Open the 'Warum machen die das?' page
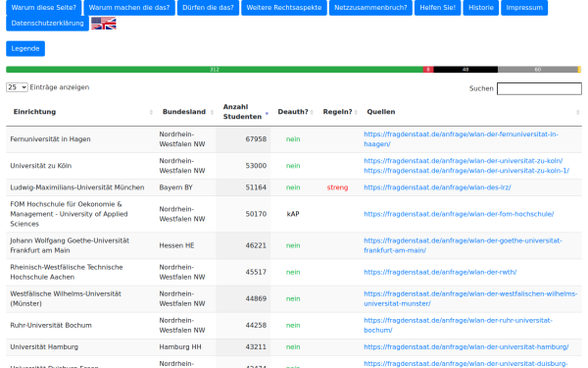 [129, 8]
